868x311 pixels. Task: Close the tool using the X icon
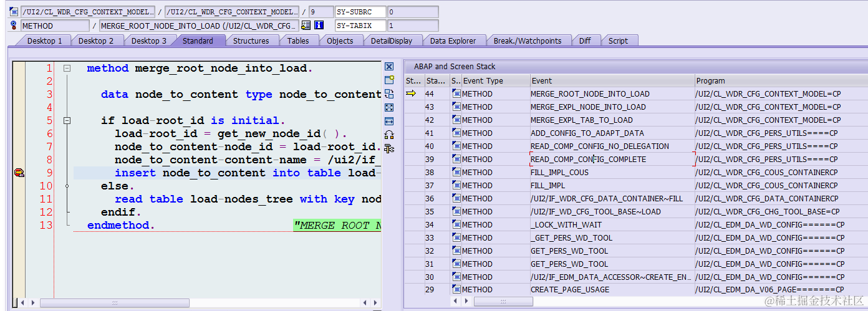coord(389,67)
